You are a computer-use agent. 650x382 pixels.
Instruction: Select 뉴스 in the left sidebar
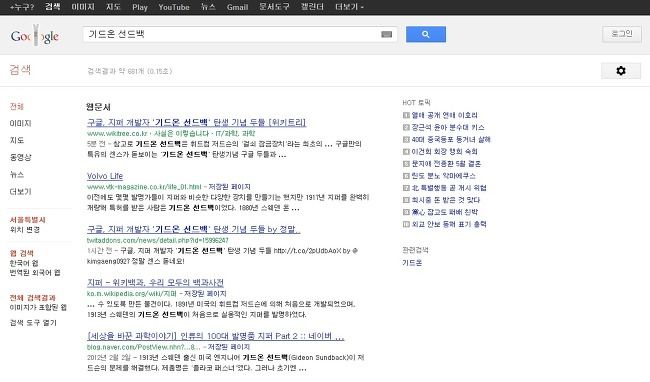click(17, 174)
